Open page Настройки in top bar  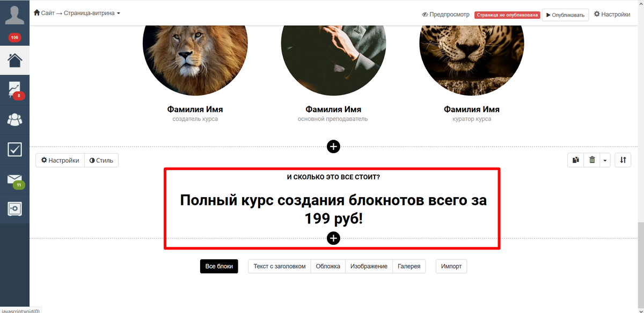click(x=612, y=14)
